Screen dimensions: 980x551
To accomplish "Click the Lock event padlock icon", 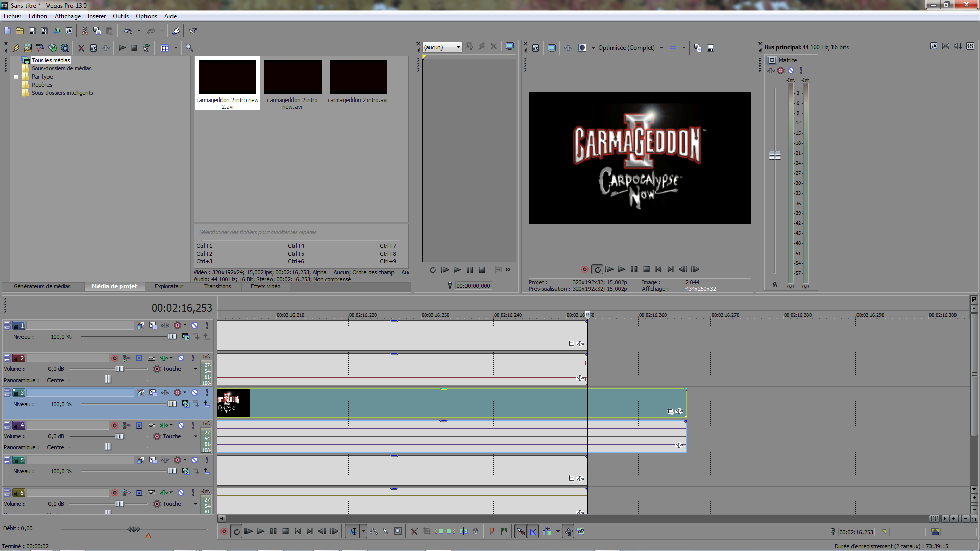I will point(476,532).
